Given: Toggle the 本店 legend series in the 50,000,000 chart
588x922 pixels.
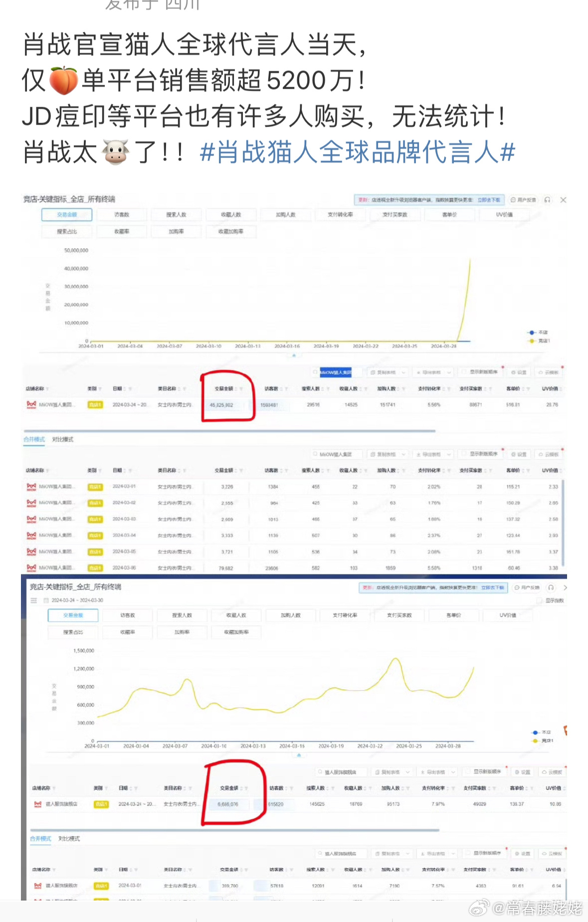Looking at the screenshot, I should pyautogui.click(x=538, y=332).
